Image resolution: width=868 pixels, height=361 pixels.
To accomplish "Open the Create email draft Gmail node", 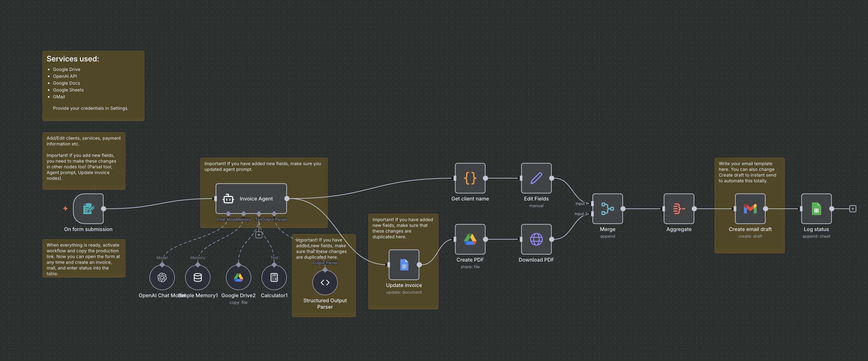I will click(750, 209).
